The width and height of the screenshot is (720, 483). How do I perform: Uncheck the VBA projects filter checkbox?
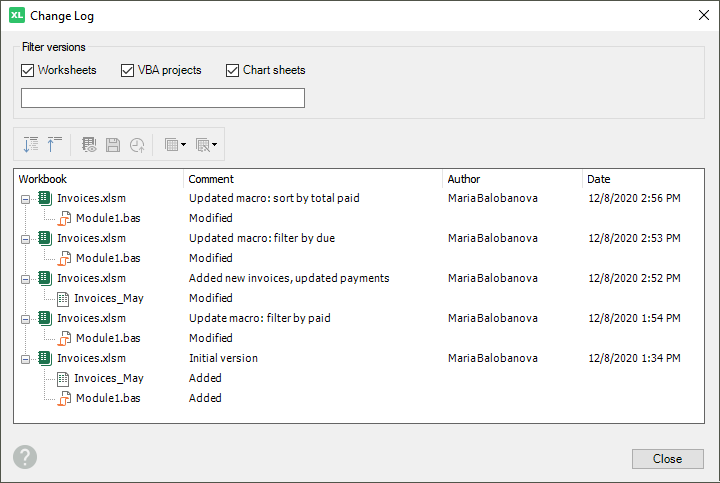tap(127, 70)
